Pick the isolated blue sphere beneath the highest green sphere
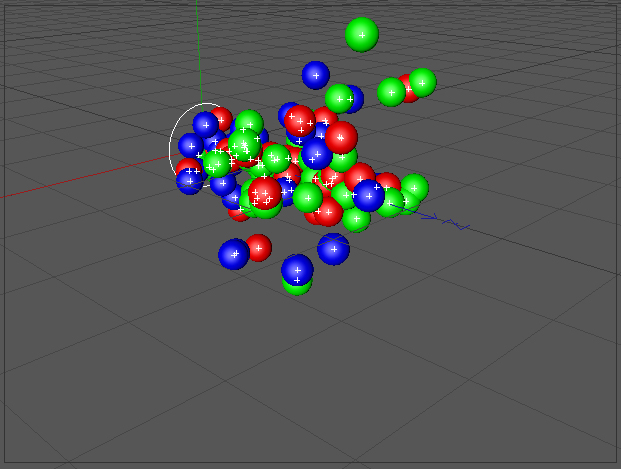Screen dimensions: 621x469 click(x=316, y=75)
